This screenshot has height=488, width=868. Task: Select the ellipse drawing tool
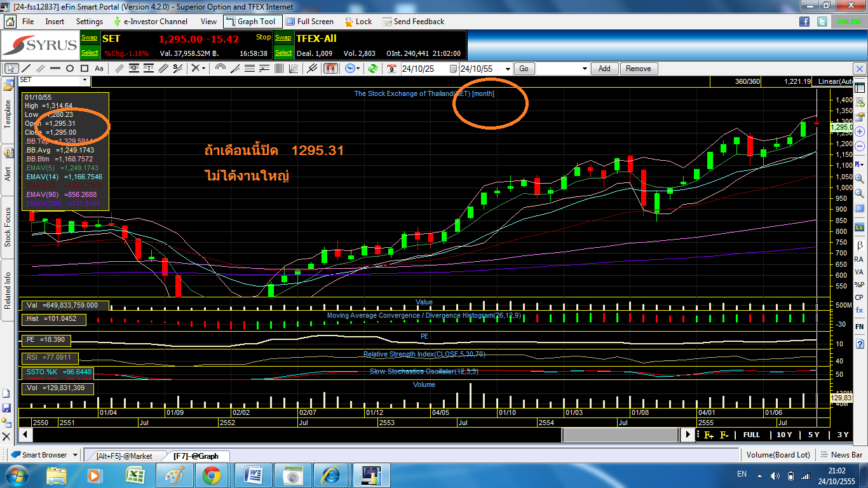69,69
